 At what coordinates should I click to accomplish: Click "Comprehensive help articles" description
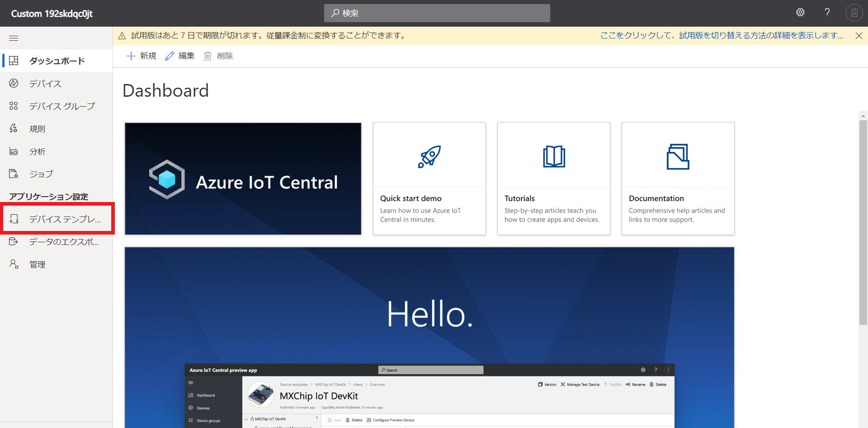coord(677,215)
